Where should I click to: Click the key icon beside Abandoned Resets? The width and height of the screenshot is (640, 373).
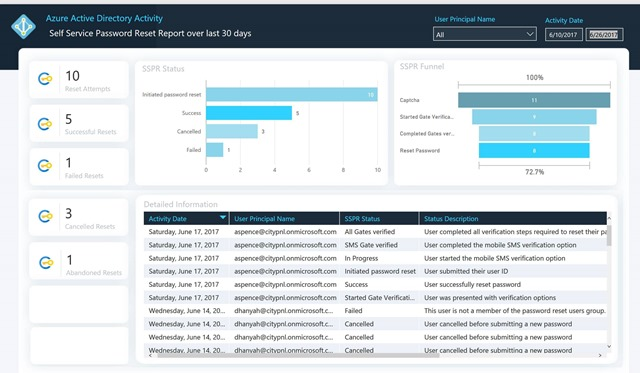[46, 262]
